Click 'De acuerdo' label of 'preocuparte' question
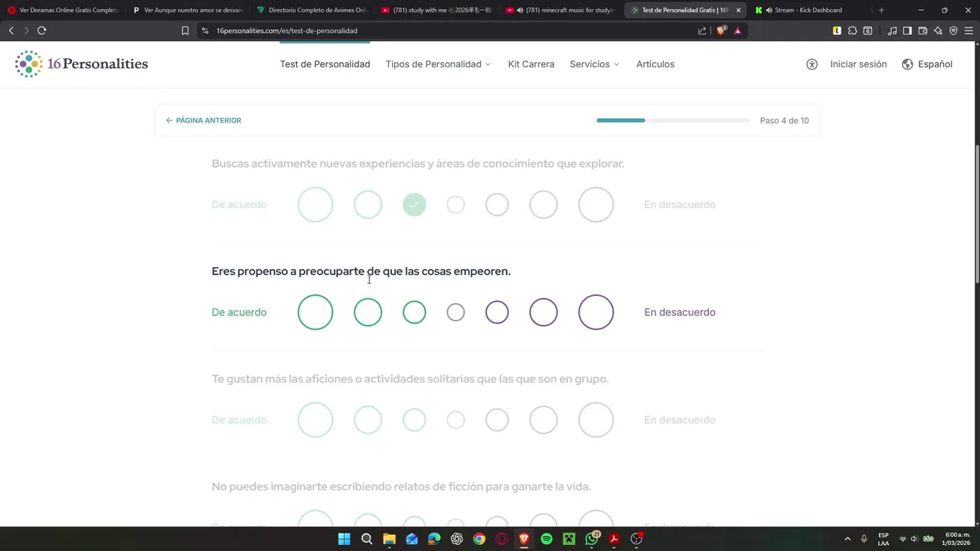This screenshot has height=551, width=980. point(239,312)
